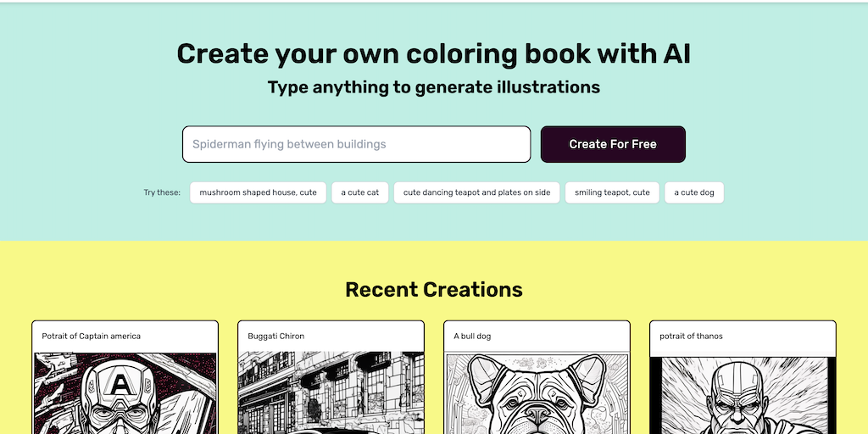Select the 'a cute cat' suggestion chip

(359, 192)
